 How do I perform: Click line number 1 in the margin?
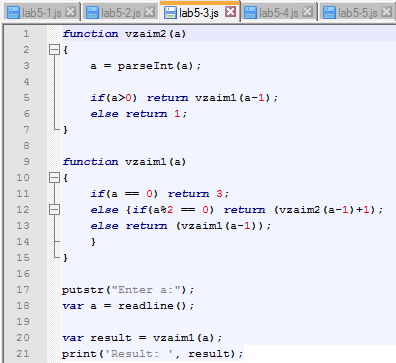[26, 34]
